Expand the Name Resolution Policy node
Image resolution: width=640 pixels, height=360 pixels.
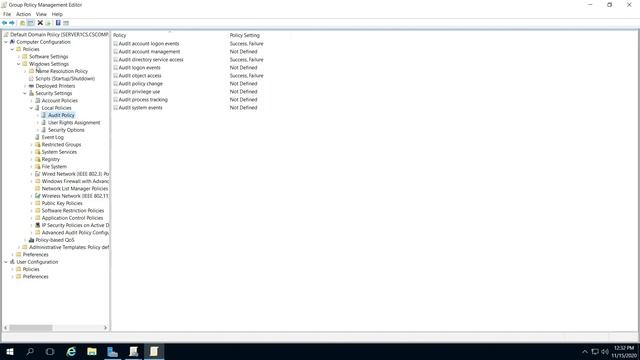(x=25, y=71)
